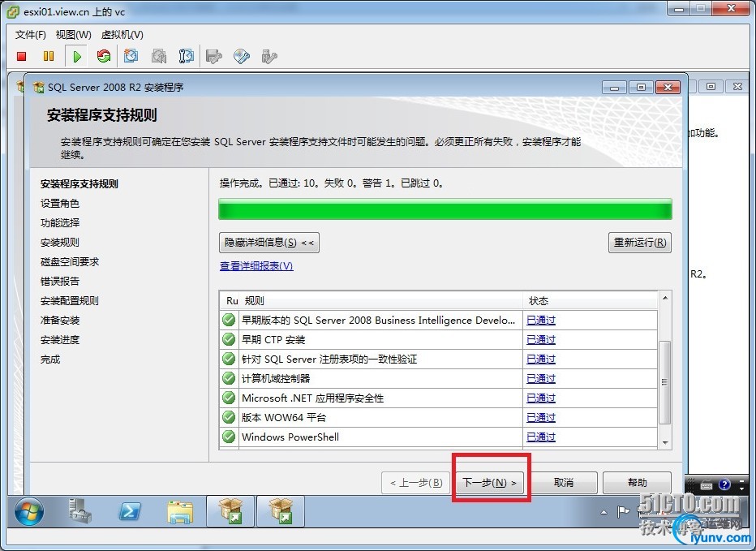Click green check icon beside 早期 CTP 安装

coord(229,340)
